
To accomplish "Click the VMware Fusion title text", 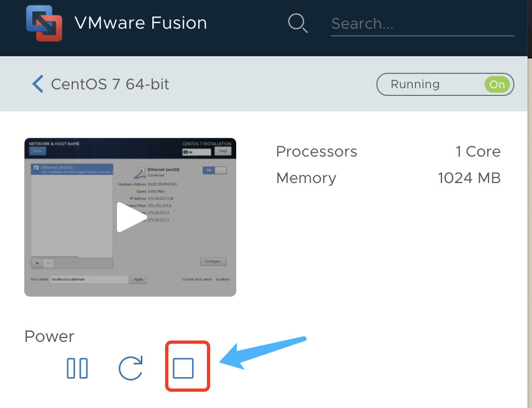I will click(x=141, y=23).
